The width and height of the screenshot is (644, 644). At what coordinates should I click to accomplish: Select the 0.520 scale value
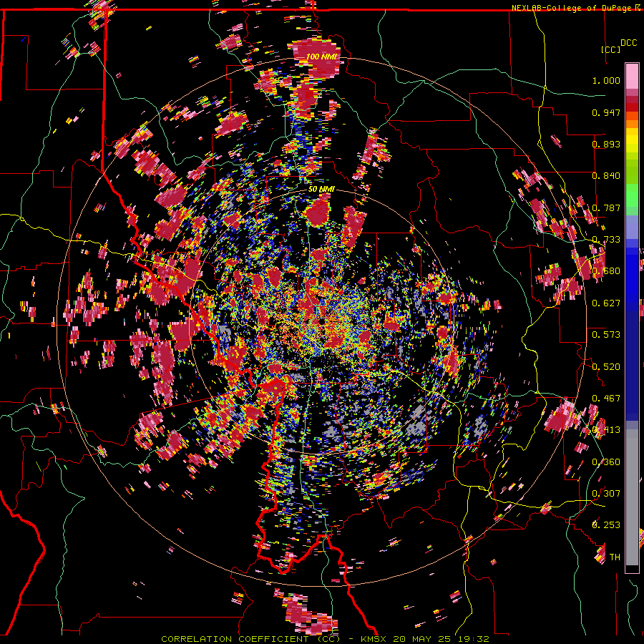tap(606, 367)
